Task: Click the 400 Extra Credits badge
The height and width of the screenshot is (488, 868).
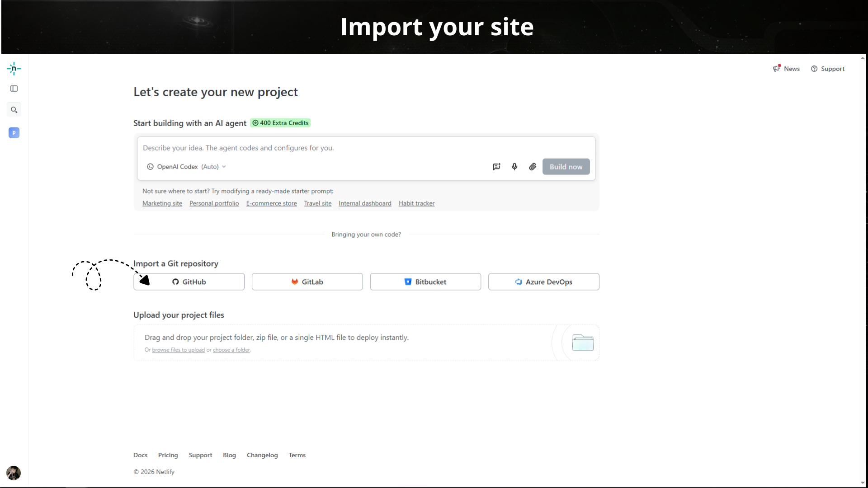Action: click(280, 123)
